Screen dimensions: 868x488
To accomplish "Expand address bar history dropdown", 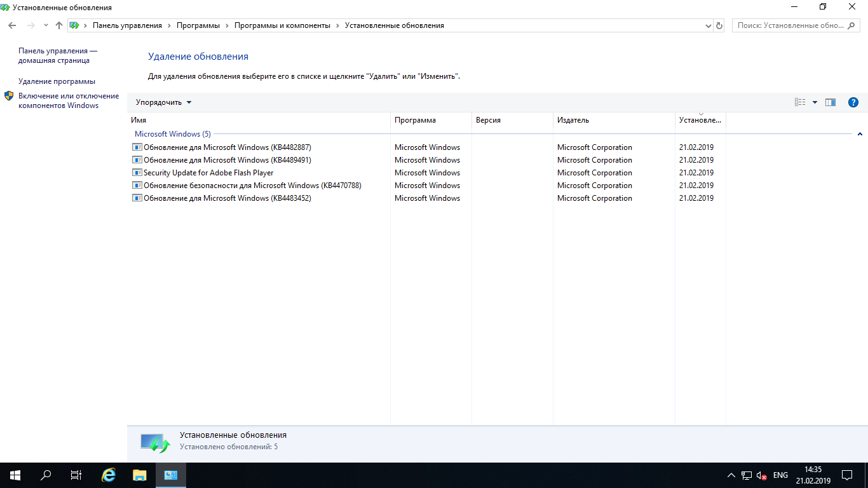I will 709,25.
